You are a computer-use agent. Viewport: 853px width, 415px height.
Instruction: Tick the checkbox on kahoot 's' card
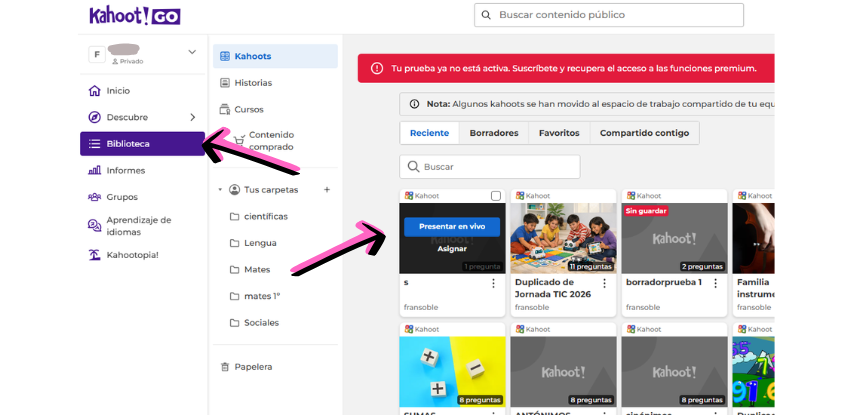click(x=496, y=196)
